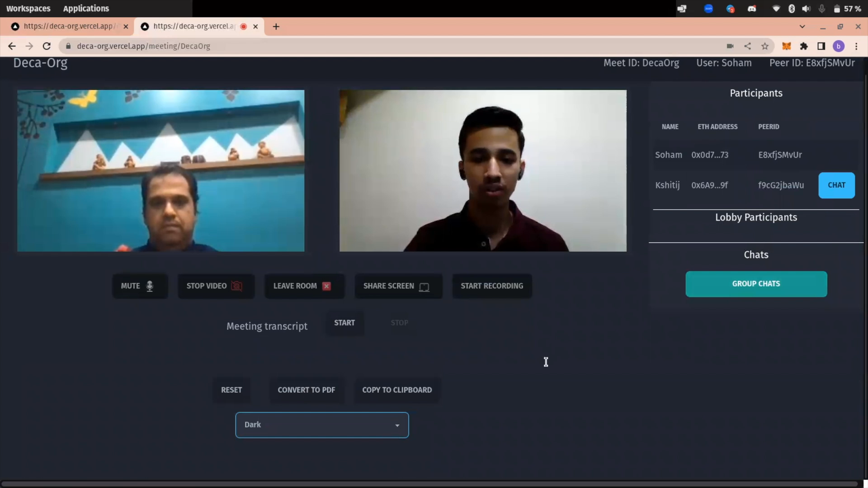The height and width of the screenshot is (488, 868).
Task: Reload the page
Action: tap(47, 46)
